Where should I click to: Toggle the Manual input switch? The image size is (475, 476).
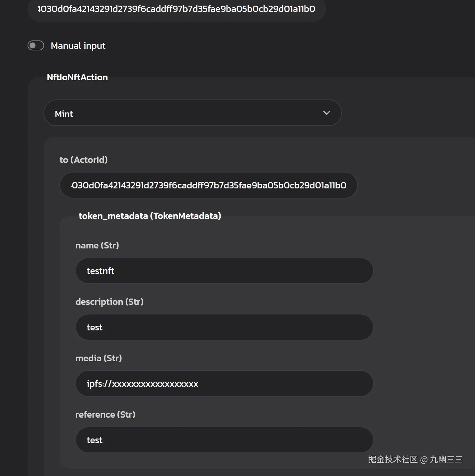(x=36, y=46)
